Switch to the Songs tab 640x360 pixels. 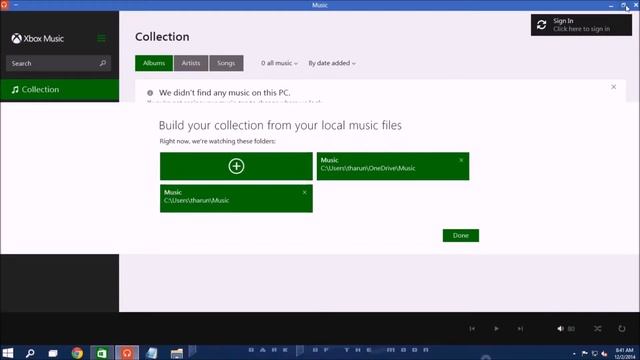[x=226, y=63]
